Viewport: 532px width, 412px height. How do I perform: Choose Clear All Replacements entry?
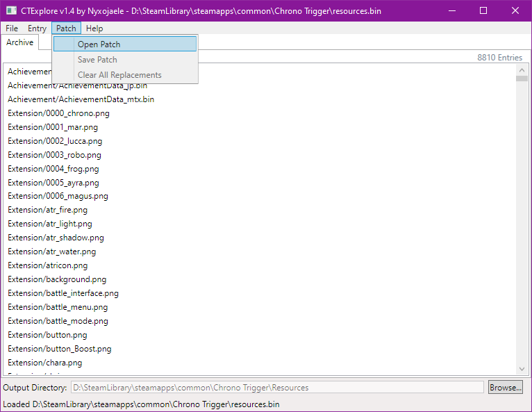tap(125, 74)
